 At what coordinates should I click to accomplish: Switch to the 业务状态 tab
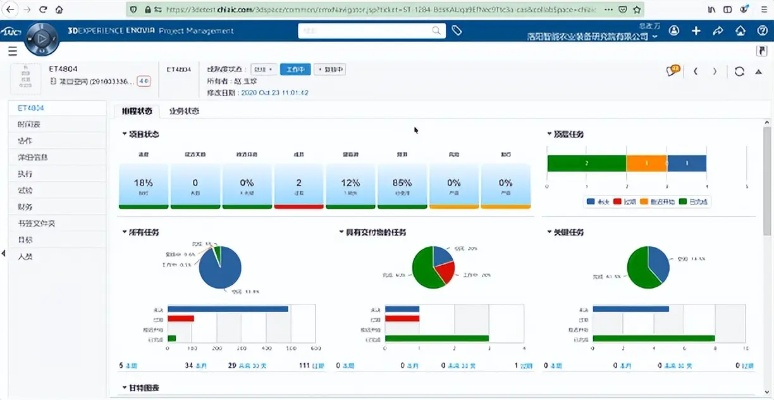(x=183, y=110)
